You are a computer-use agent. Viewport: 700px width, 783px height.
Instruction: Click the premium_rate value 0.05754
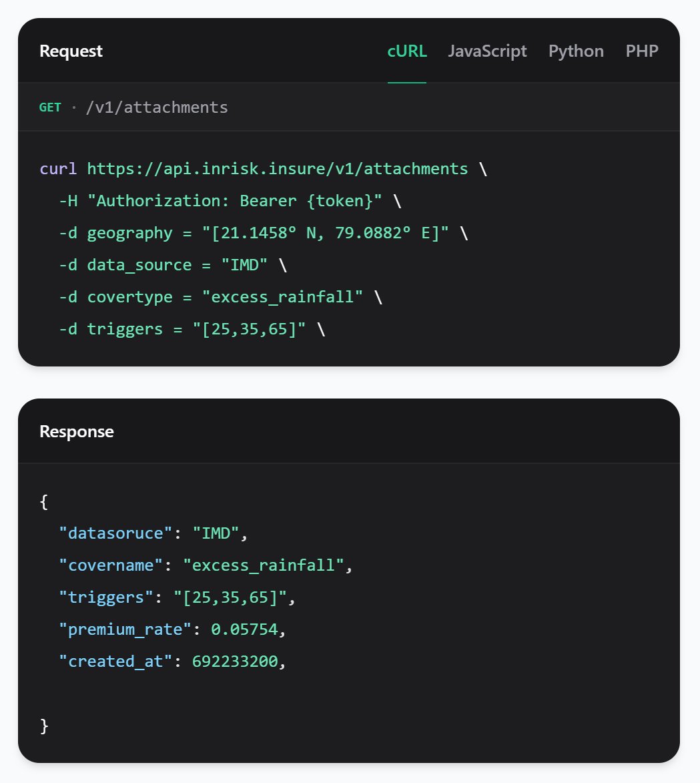click(244, 629)
